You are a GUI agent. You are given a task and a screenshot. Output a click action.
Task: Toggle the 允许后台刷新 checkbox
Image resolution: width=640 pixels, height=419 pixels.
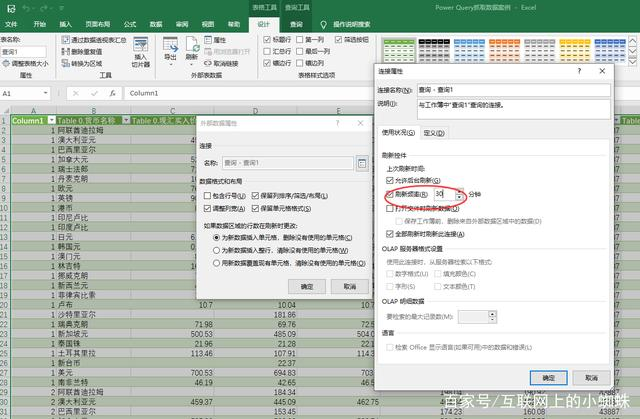[389, 183]
